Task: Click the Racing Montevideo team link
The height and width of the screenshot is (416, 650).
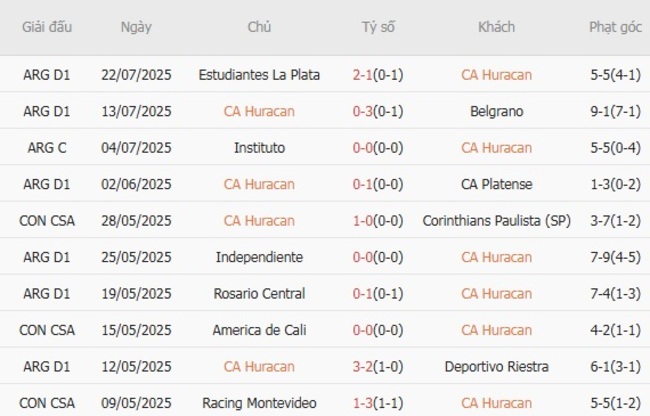Action: pyautogui.click(x=259, y=403)
